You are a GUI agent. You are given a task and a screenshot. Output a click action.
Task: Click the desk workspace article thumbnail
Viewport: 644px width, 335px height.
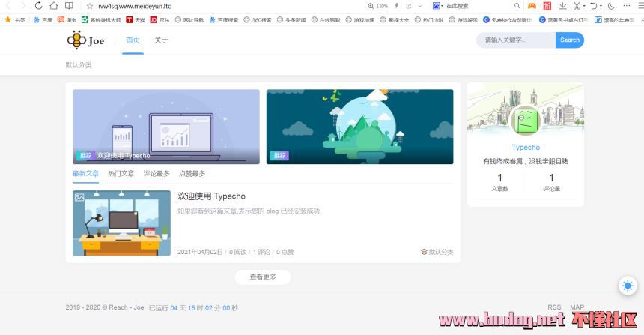(x=121, y=223)
